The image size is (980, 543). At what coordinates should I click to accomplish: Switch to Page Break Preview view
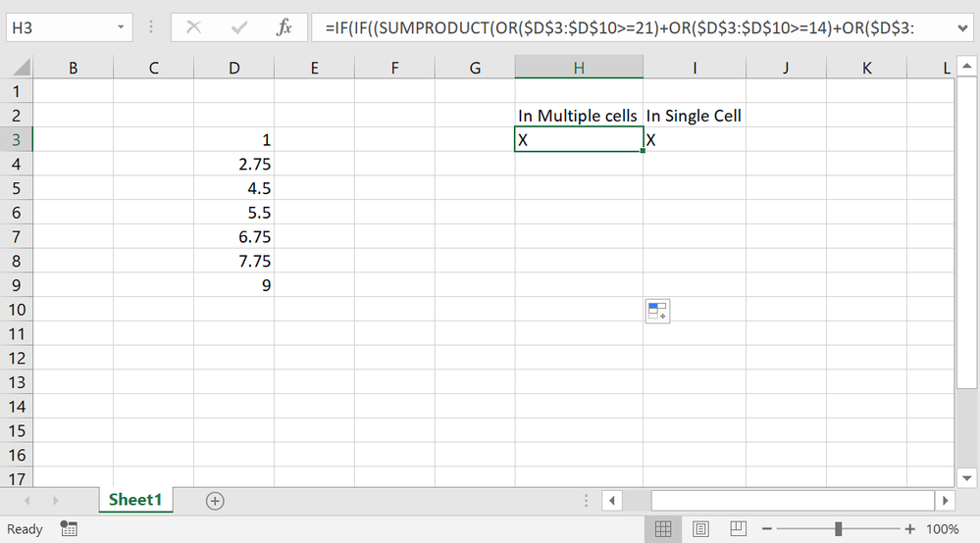738,528
